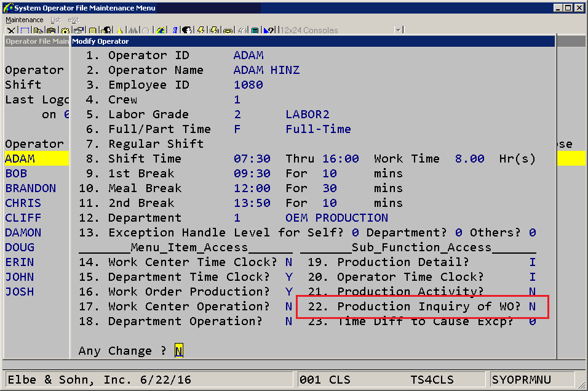Click the yellow notepad toolbar icon

[x=92, y=30]
